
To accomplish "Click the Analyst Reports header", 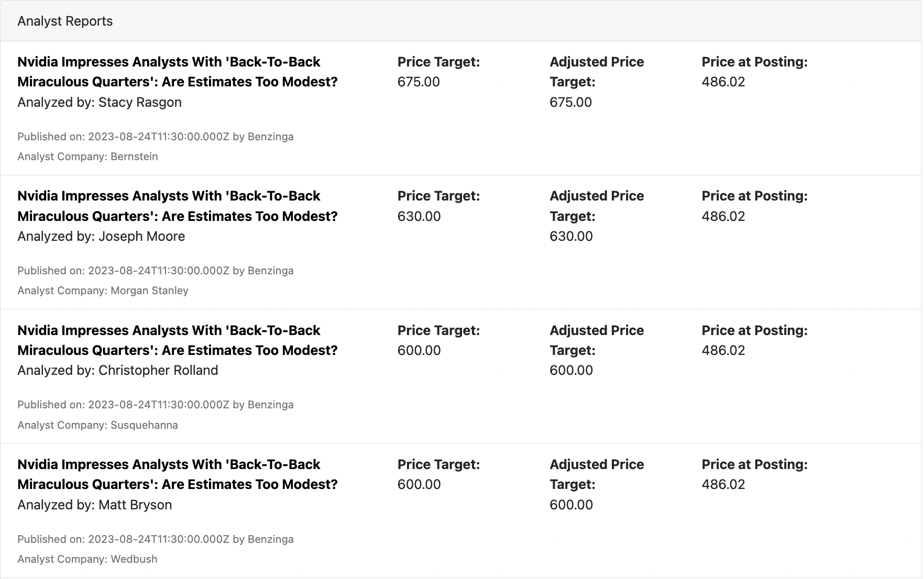I will tap(65, 21).
